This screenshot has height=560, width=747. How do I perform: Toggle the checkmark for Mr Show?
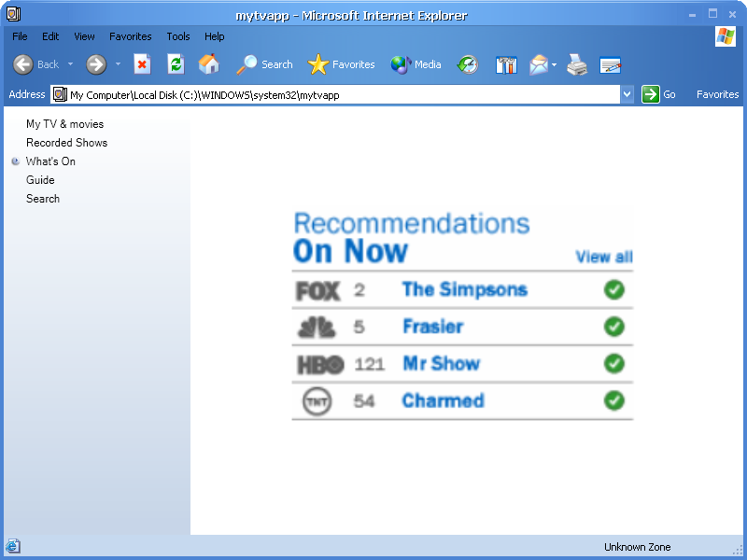(614, 364)
